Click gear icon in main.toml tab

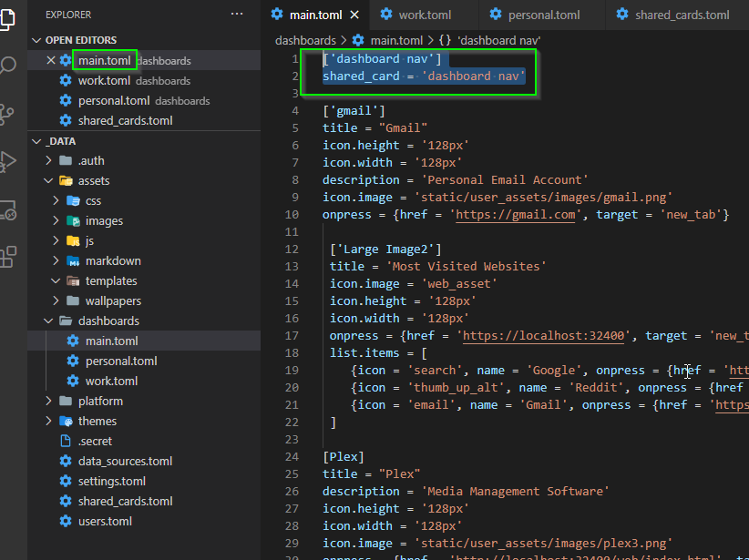coord(277,14)
